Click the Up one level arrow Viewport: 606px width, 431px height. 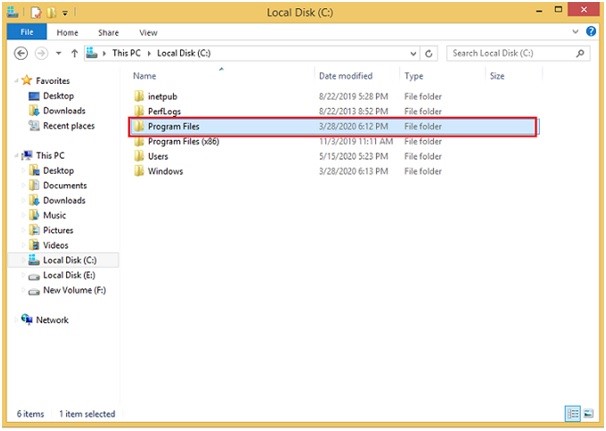[74, 53]
